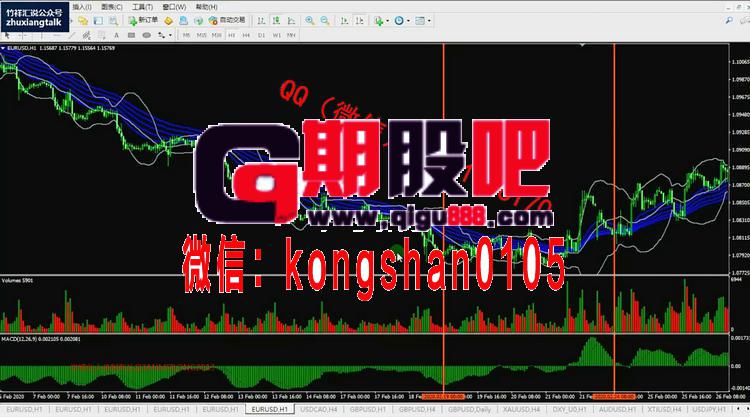Switch timeframe to M15

tap(201, 35)
